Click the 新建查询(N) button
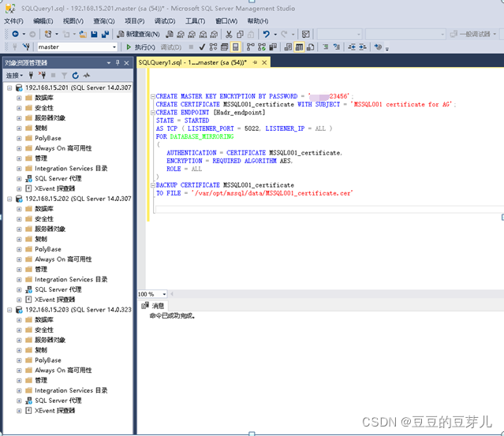The width and height of the screenshot is (504, 436). coord(138,34)
